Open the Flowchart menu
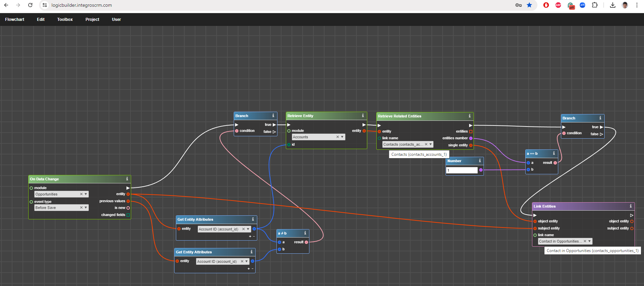644x286 pixels. (14, 20)
